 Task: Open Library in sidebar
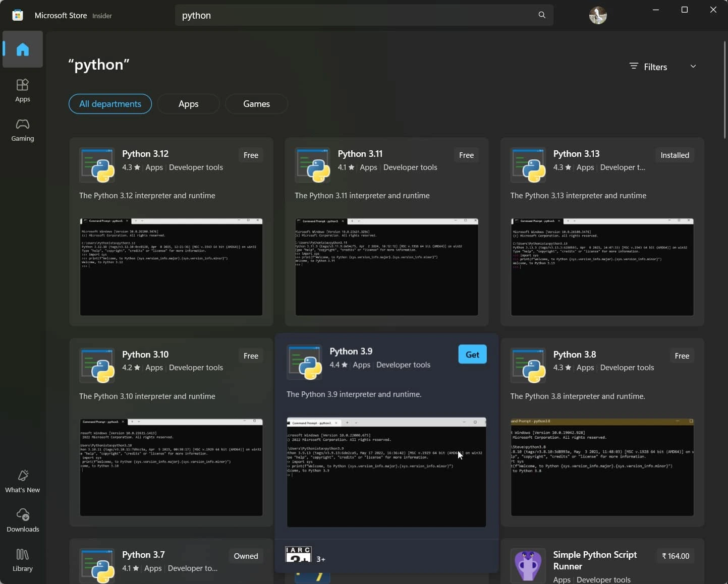click(x=23, y=560)
